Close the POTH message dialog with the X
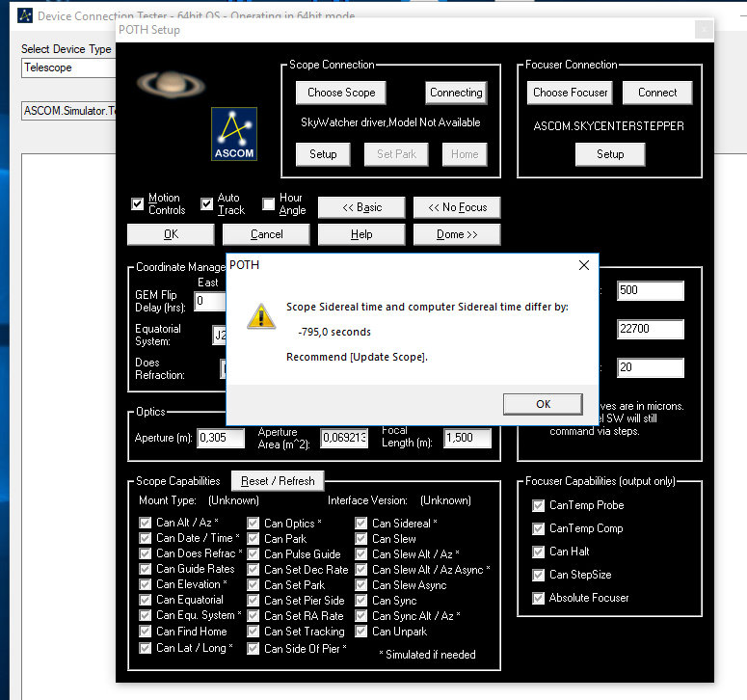Viewport: 747px width, 700px height. [x=583, y=265]
